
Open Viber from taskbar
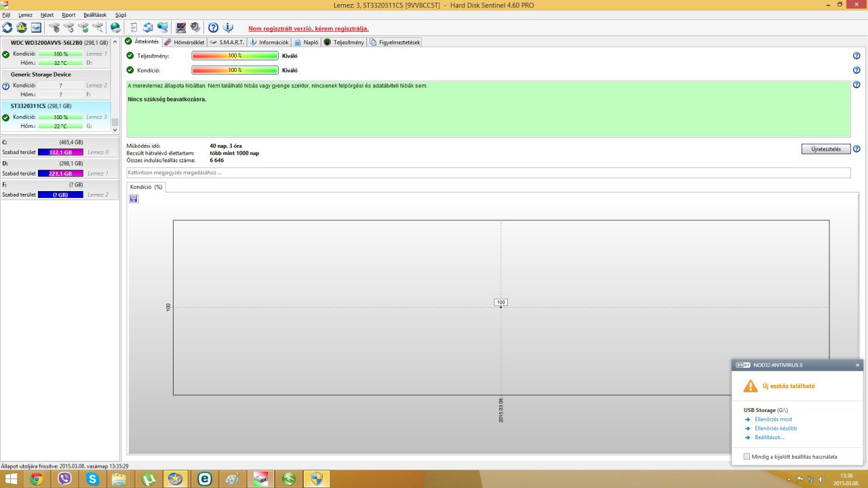pyautogui.click(x=64, y=479)
